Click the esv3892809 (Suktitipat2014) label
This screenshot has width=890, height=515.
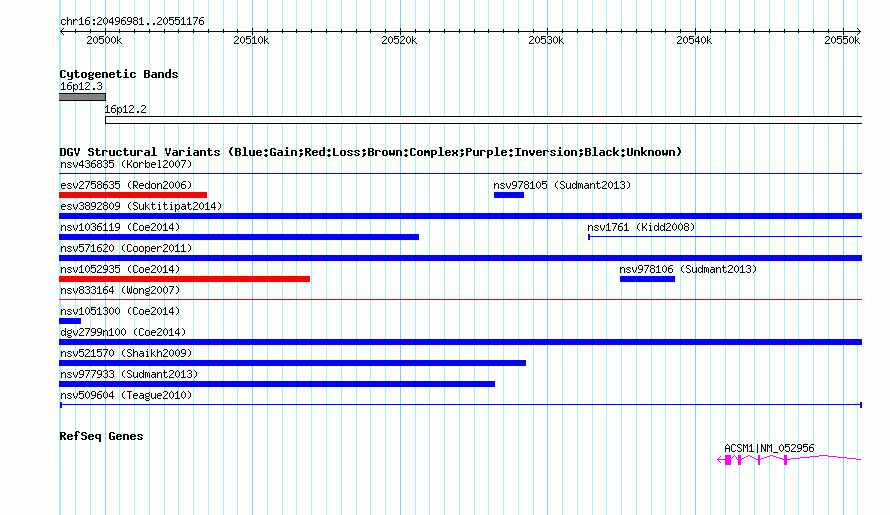click(x=141, y=206)
